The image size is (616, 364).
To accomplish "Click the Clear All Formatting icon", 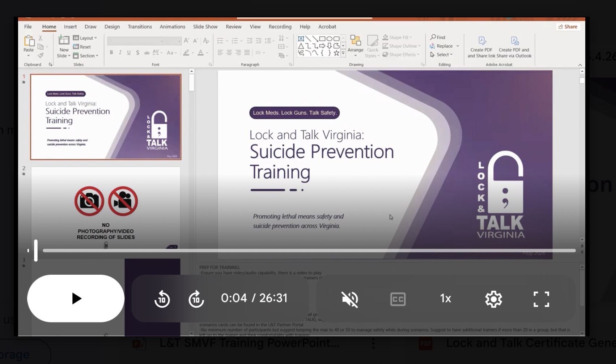I will tap(206, 41).
